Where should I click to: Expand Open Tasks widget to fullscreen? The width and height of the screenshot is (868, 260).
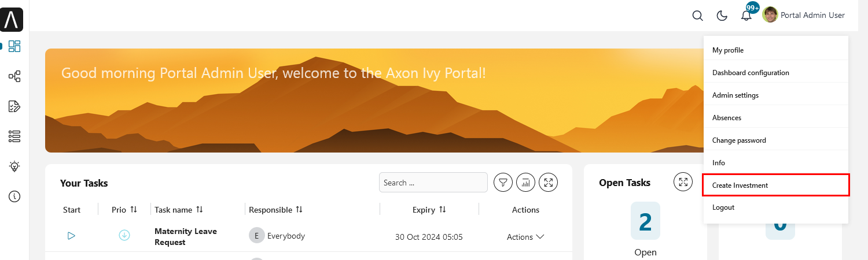683,182
